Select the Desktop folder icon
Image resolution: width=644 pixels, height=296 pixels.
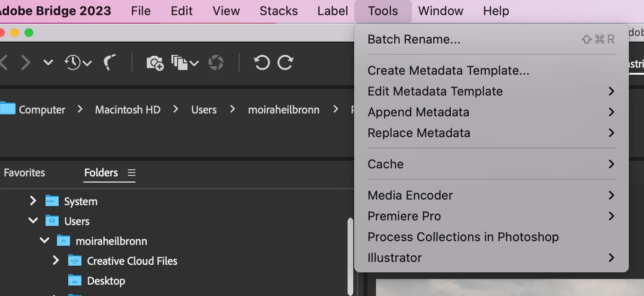tap(75, 280)
